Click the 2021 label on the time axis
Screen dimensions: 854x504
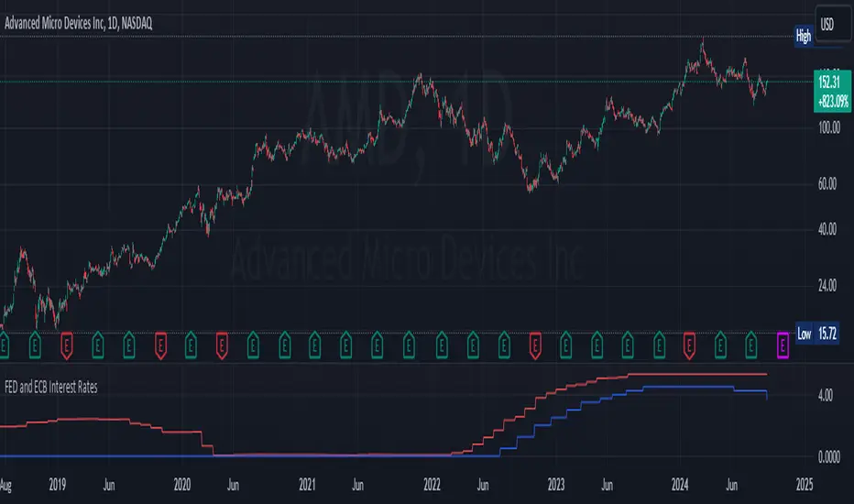coord(307,485)
